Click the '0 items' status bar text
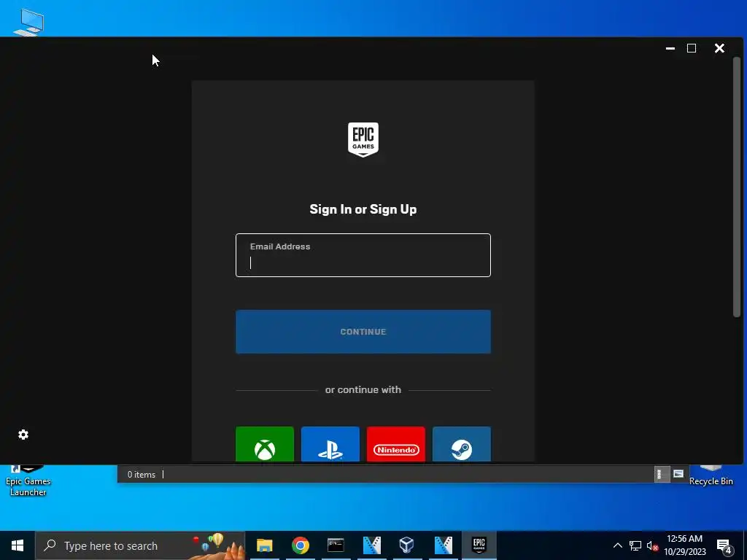The width and height of the screenshot is (747, 560). click(x=142, y=474)
